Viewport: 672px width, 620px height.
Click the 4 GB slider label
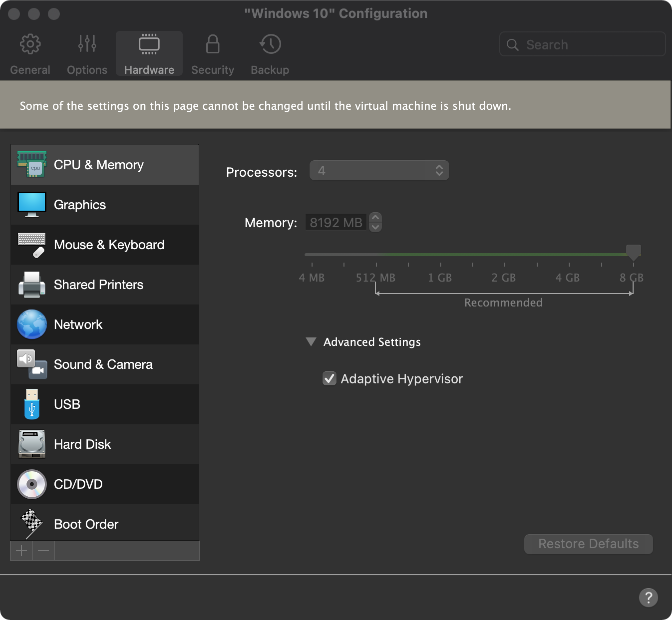pos(567,278)
